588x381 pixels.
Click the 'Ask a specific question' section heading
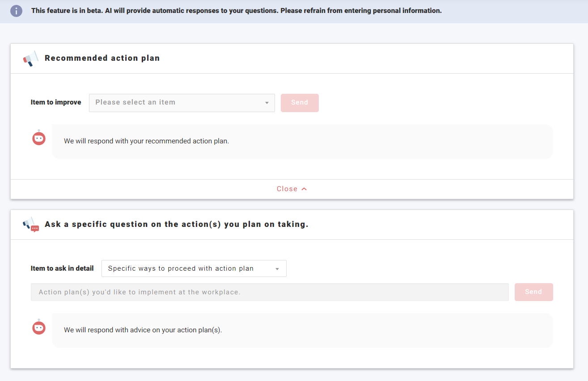click(x=177, y=224)
